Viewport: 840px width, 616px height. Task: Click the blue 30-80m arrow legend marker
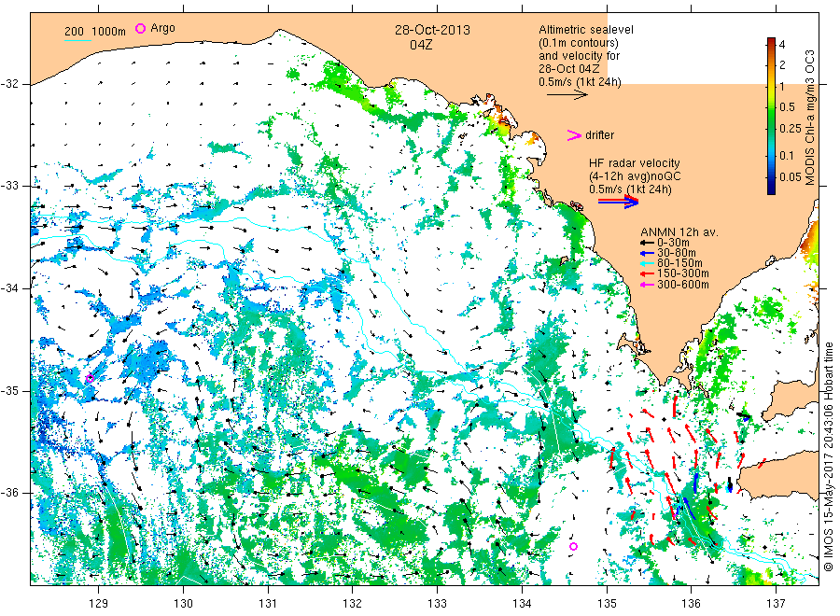point(647,253)
